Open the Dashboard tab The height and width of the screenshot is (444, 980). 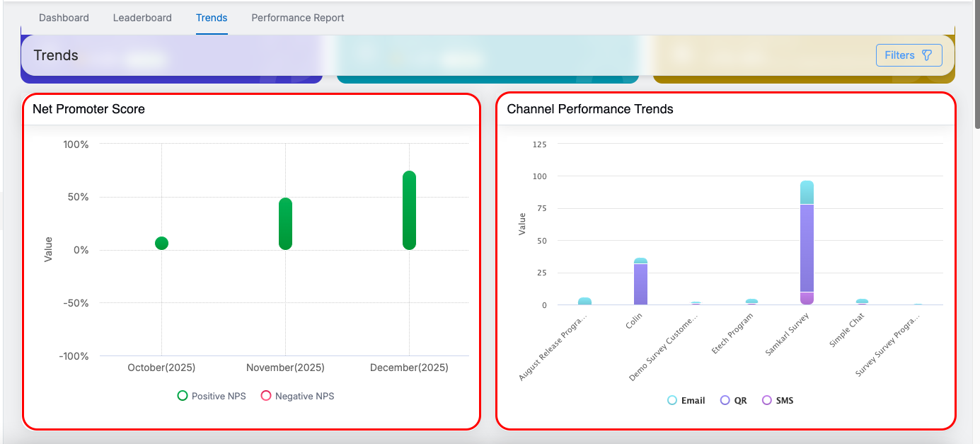tap(64, 18)
